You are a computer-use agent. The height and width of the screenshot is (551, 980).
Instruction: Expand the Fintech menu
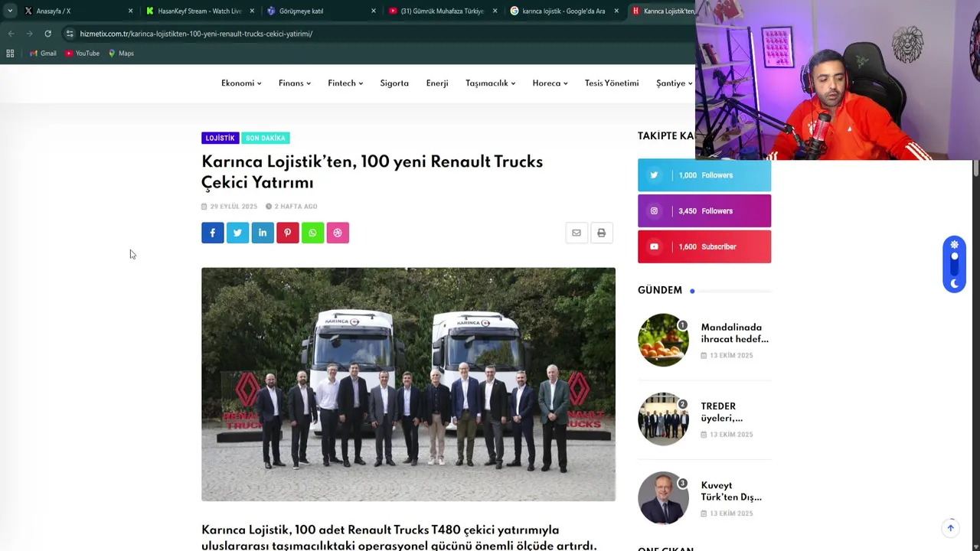coord(345,83)
